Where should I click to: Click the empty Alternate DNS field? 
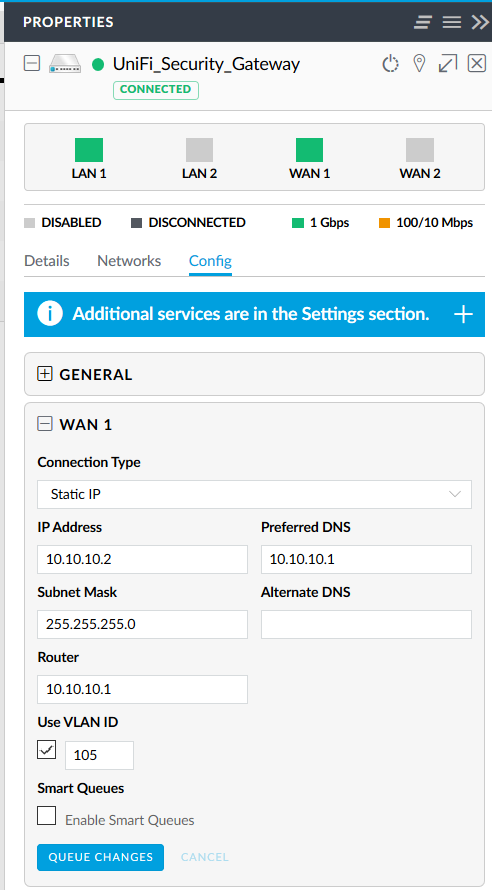pos(367,624)
